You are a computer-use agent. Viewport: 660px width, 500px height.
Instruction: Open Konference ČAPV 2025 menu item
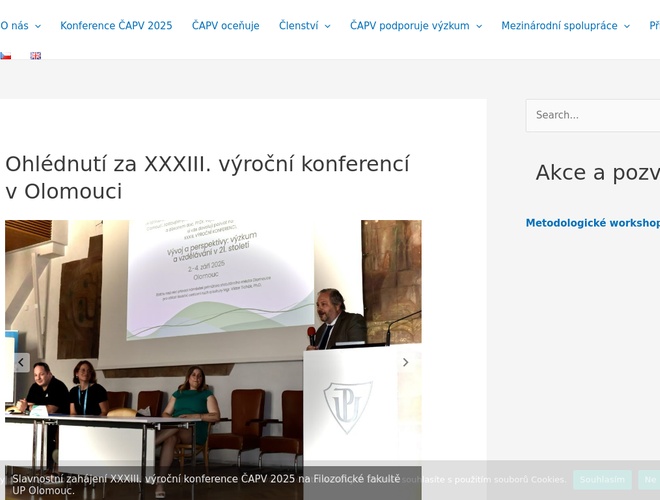click(116, 26)
